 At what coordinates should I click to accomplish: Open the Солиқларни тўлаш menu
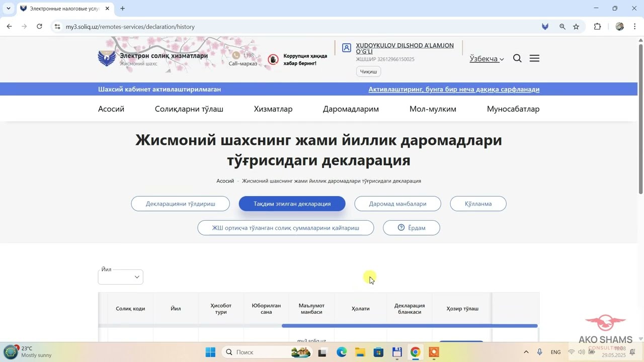click(189, 109)
